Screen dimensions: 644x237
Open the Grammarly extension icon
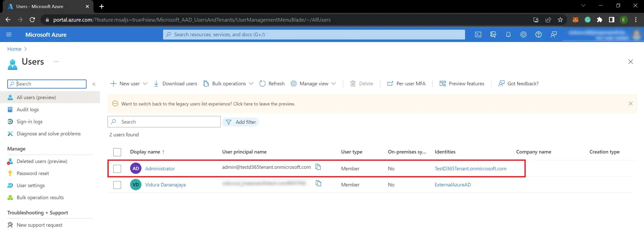587,20
